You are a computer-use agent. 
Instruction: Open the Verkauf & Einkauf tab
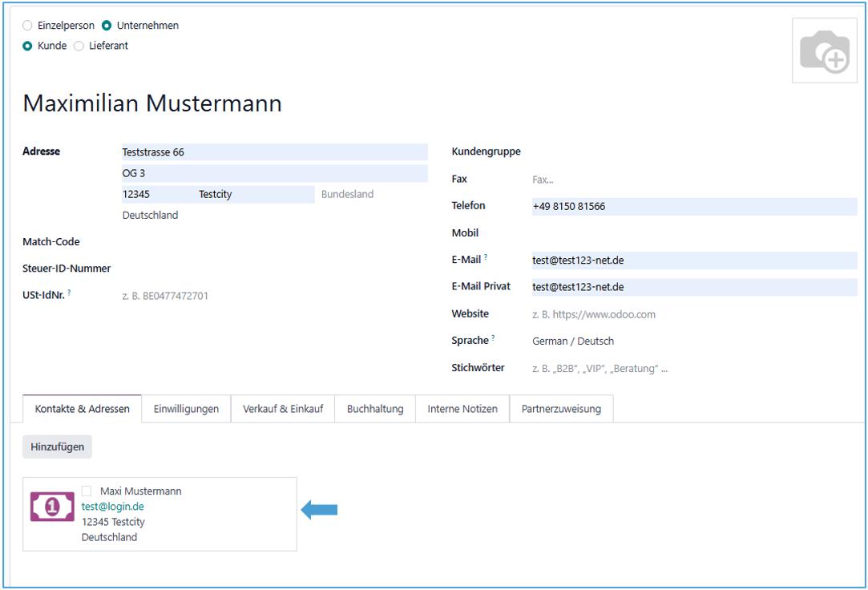click(x=283, y=409)
